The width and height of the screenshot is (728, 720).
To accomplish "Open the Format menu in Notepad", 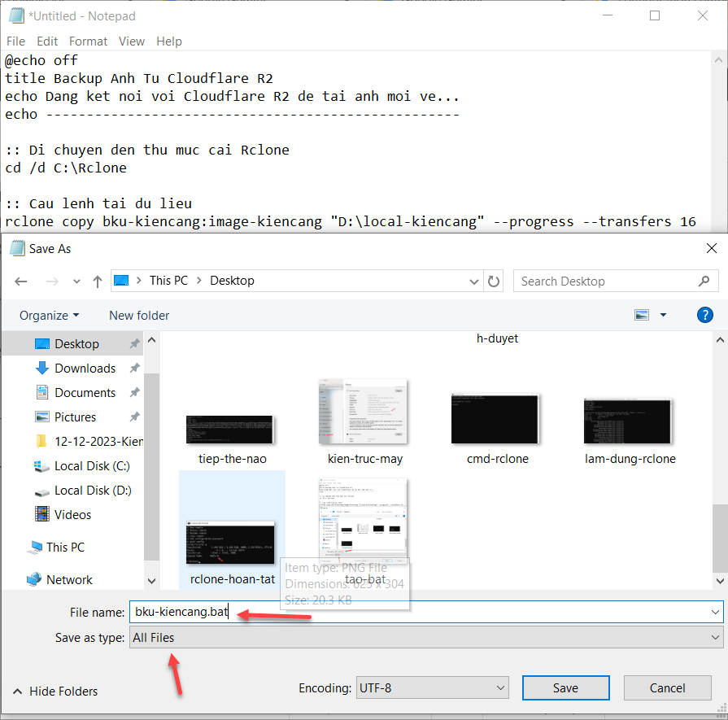I will [88, 41].
